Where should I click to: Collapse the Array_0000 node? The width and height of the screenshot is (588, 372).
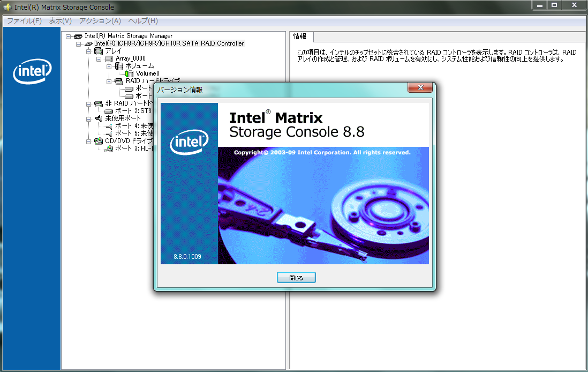[99, 59]
